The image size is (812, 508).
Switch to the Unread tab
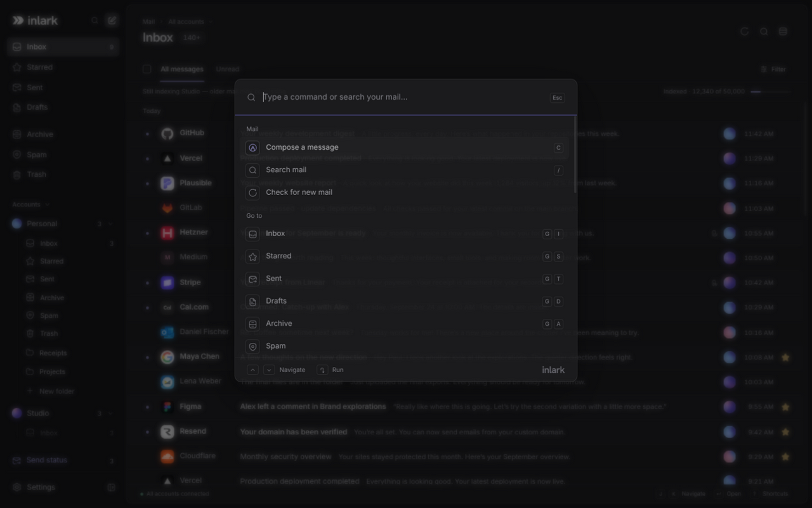point(227,69)
